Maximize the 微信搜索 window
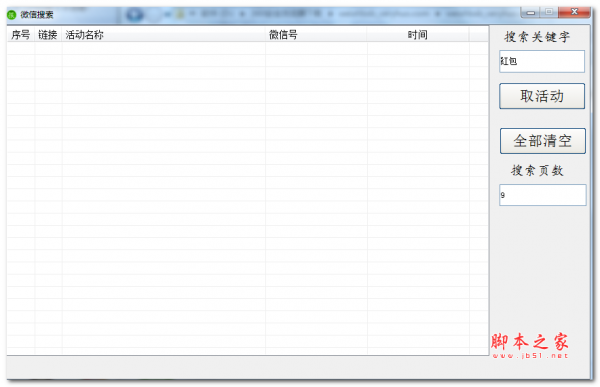600x387 pixels. click(x=549, y=12)
